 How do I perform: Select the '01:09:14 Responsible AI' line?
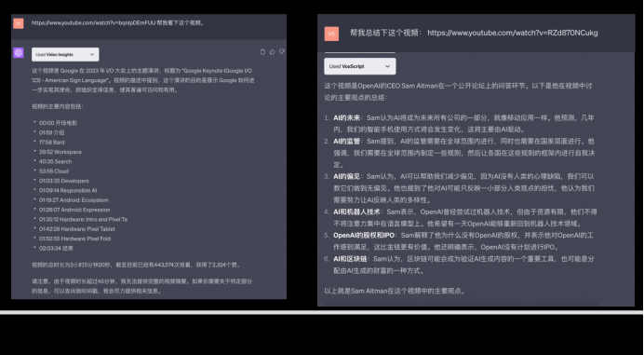click(68, 190)
